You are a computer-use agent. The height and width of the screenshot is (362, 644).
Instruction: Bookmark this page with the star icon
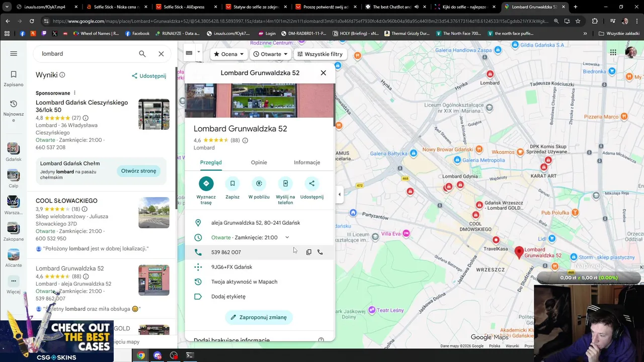click(x=578, y=21)
